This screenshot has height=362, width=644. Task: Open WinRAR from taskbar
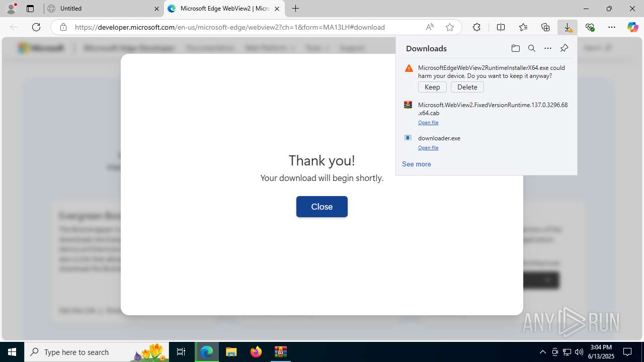(280, 352)
